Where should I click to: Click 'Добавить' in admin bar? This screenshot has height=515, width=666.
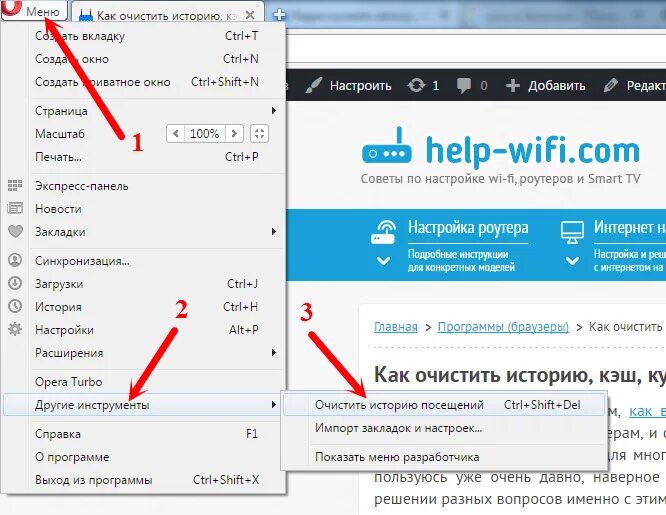click(x=556, y=85)
